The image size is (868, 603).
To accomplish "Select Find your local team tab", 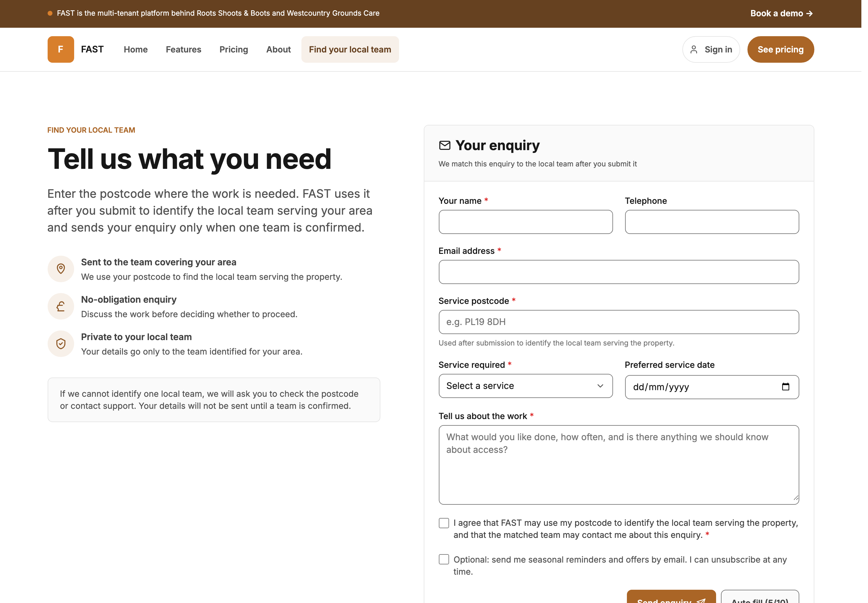I will point(350,49).
